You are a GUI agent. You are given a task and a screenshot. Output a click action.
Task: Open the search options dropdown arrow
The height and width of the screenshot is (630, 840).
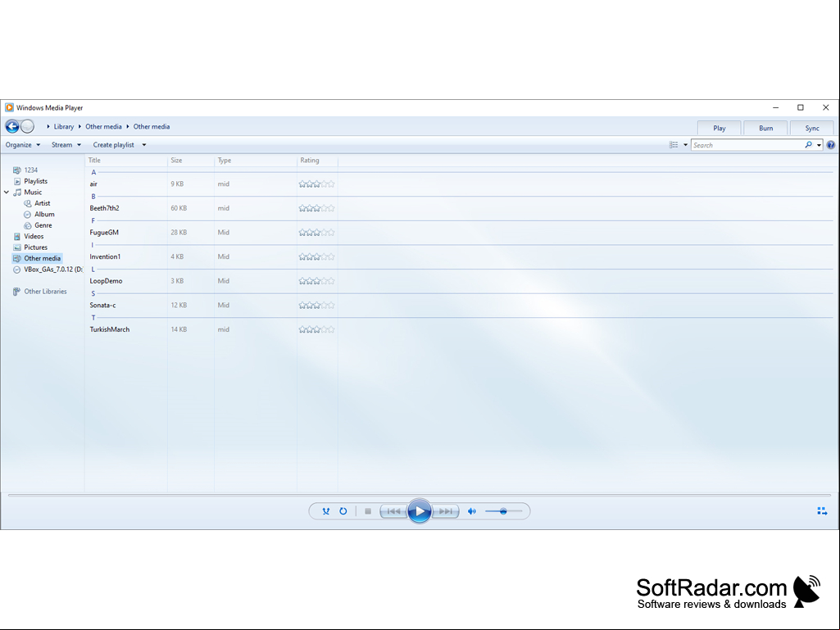click(820, 145)
